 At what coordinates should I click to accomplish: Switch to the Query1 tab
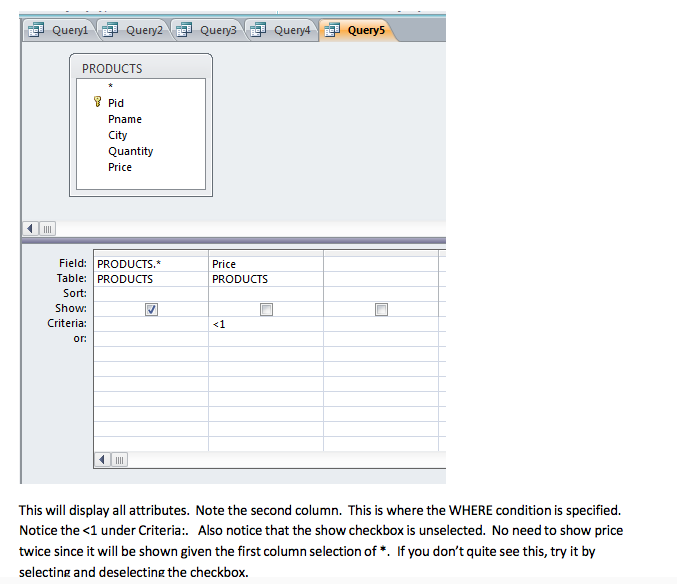coord(58,30)
